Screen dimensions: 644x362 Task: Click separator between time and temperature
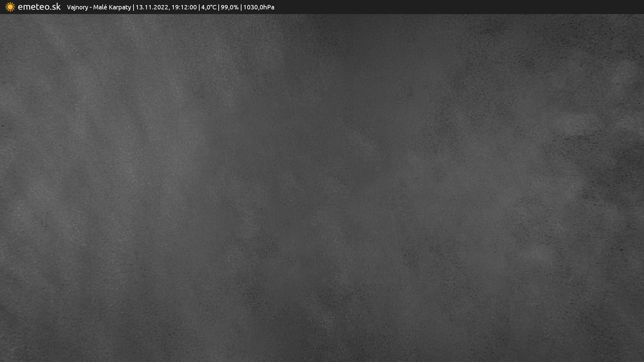click(199, 7)
